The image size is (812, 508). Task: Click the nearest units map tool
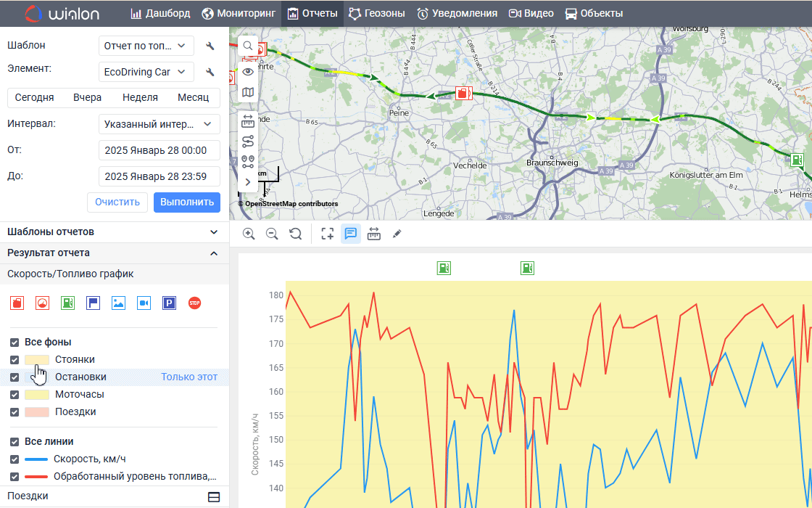click(x=248, y=162)
